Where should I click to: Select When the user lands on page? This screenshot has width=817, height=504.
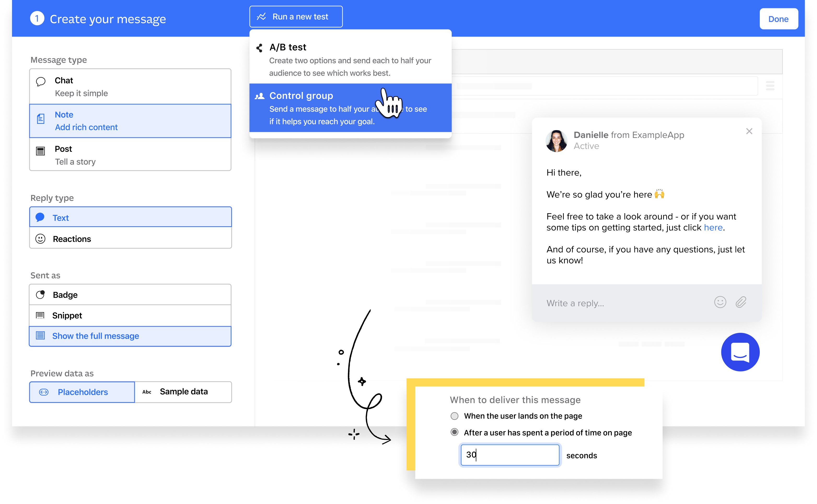(x=455, y=416)
